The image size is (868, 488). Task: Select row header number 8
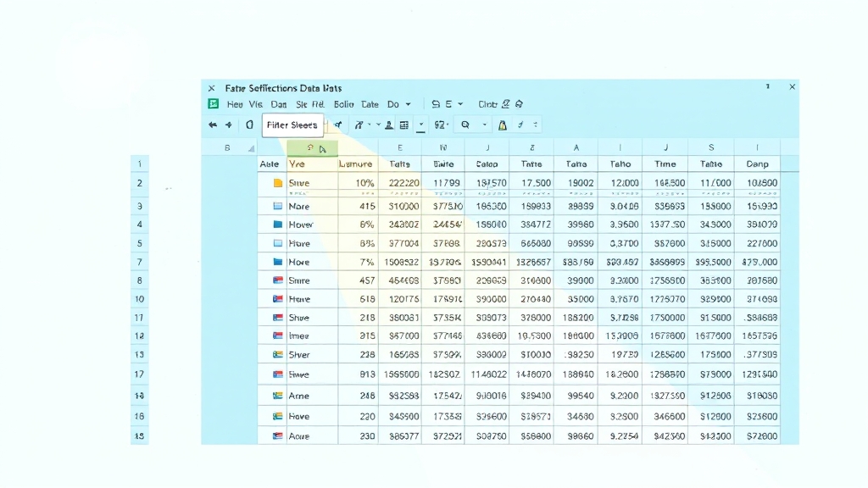(x=140, y=280)
